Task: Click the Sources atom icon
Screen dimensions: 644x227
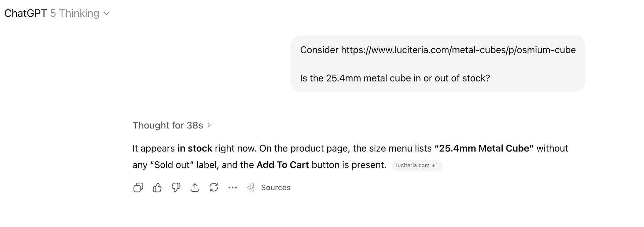Action: 251,188
